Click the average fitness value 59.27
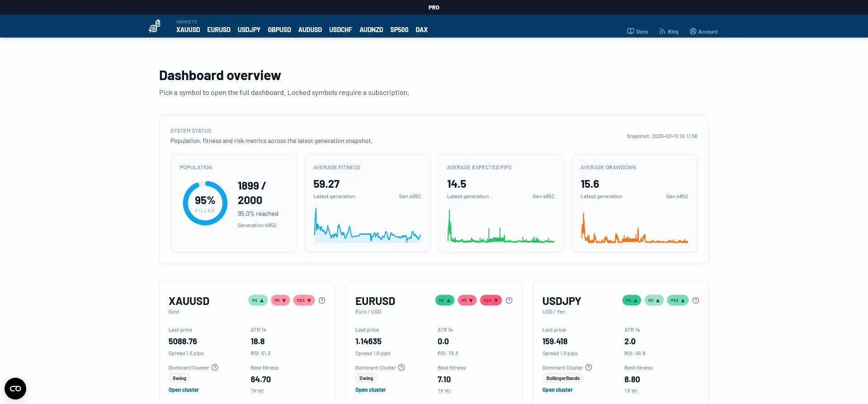 pos(326,184)
